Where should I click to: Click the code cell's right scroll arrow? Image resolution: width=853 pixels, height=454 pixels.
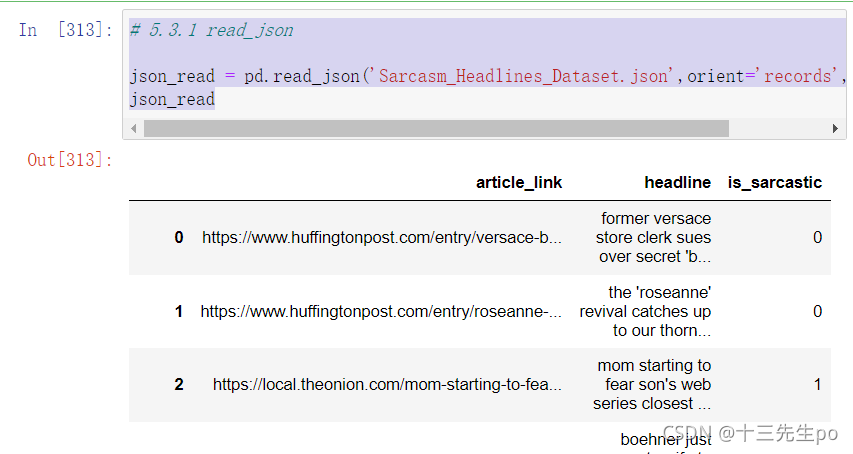point(835,129)
